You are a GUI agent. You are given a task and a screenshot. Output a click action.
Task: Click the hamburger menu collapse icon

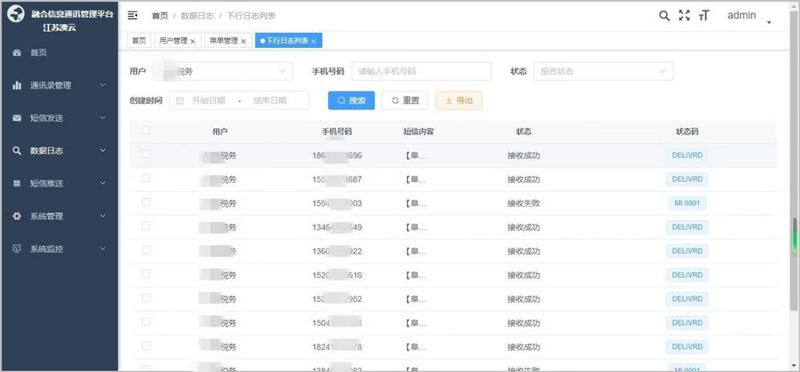pos(133,15)
